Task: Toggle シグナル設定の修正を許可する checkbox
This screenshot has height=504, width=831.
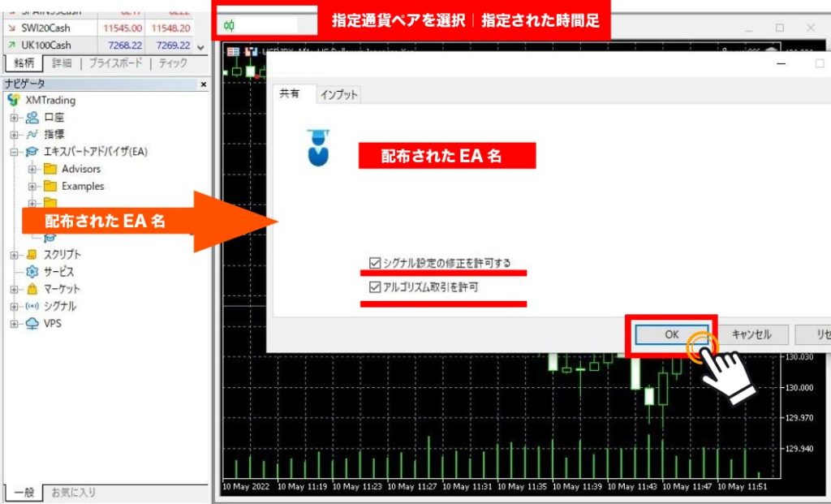Action: pyautogui.click(x=374, y=263)
